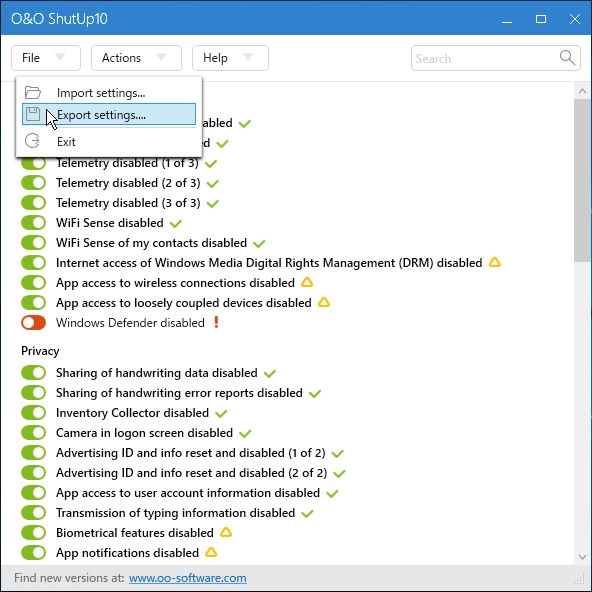The height and width of the screenshot is (592, 592).
Task: Toggle the WiFi Sense disabled switch
Action: pyautogui.click(x=33, y=223)
